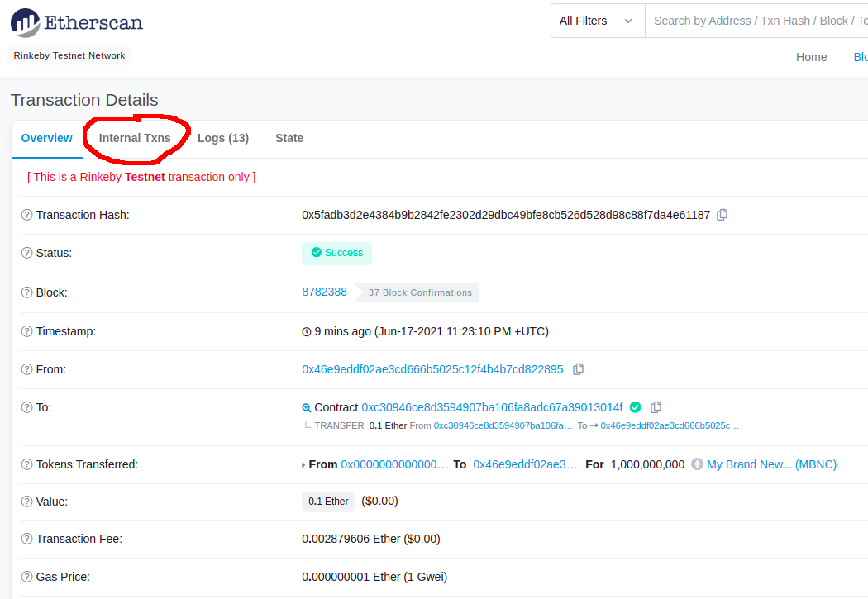The width and height of the screenshot is (868, 599).
Task: Copy the From address to clipboard
Action: pos(578,369)
